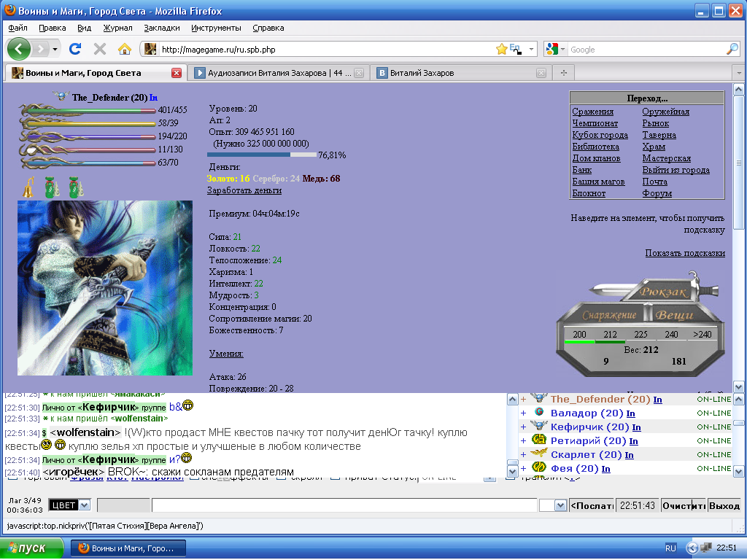
Task: Go to the Рынок link
Action: (x=656, y=123)
